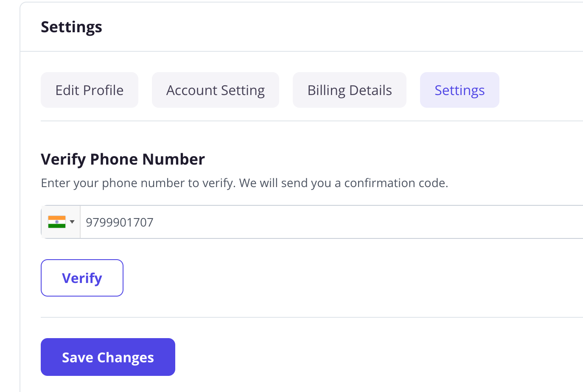Screen dimensions: 583x392
Task: Click the Verify button
Action: coord(82,278)
